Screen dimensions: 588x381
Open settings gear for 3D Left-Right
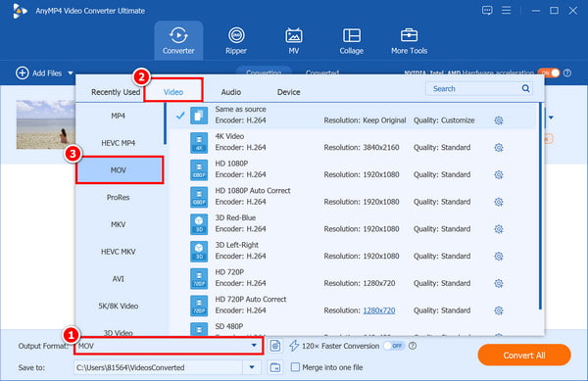499,256
